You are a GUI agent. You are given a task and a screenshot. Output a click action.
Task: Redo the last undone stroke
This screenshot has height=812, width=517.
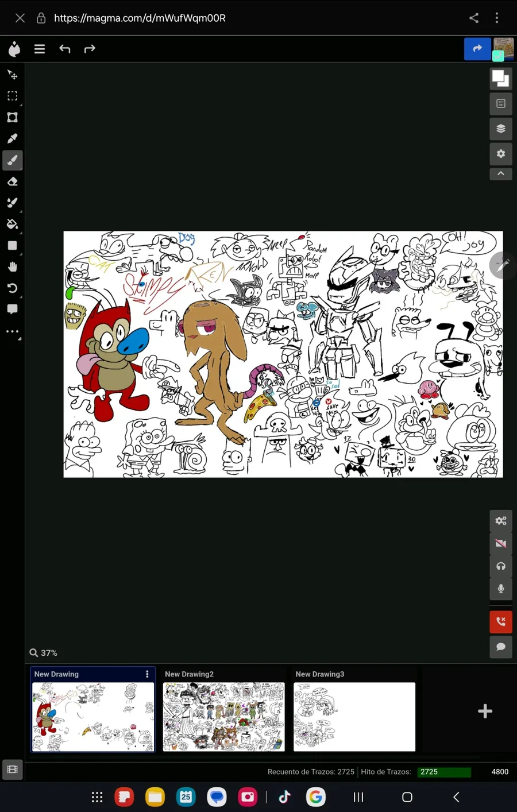point(90,49)
